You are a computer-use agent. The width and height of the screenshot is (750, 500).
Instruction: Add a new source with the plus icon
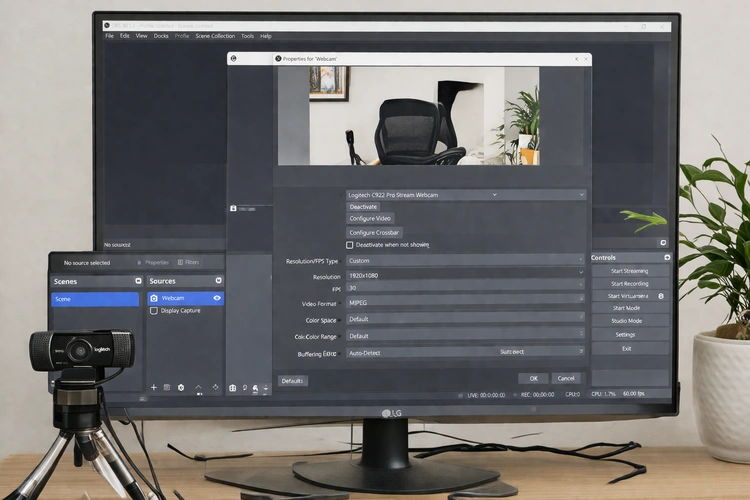tap(154, 387)
